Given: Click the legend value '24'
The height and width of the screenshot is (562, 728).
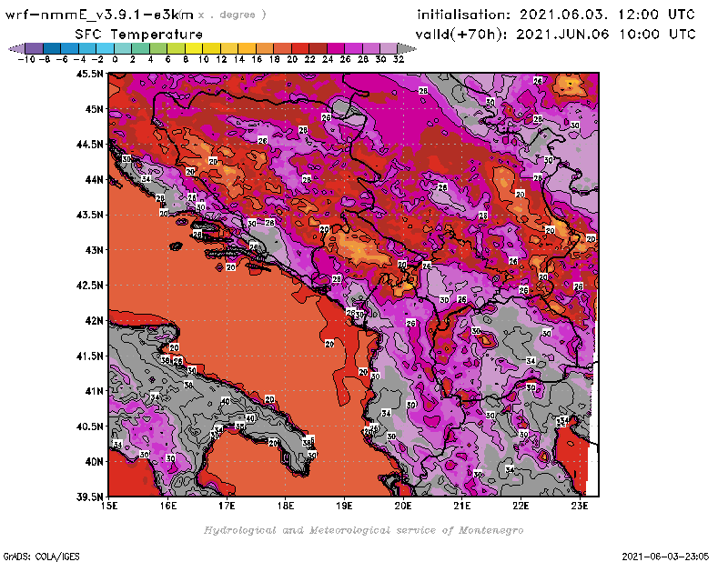Looking at the screenshot, I should tap(328, 59).
